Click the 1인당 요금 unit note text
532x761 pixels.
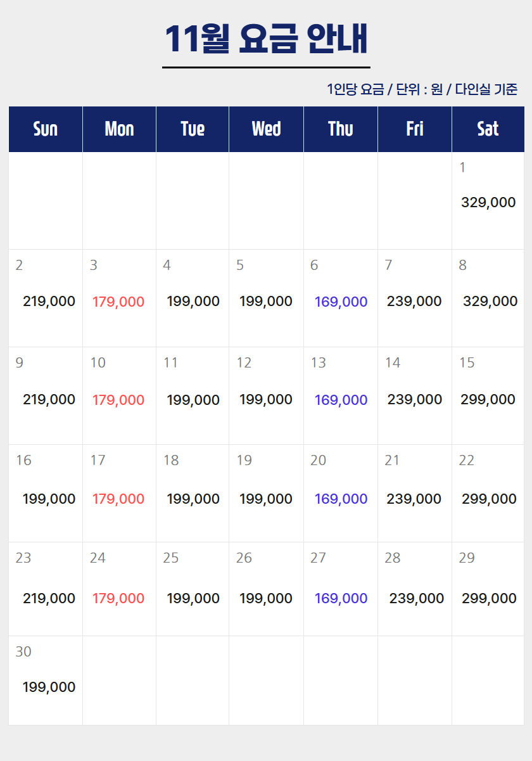point(422,89)
